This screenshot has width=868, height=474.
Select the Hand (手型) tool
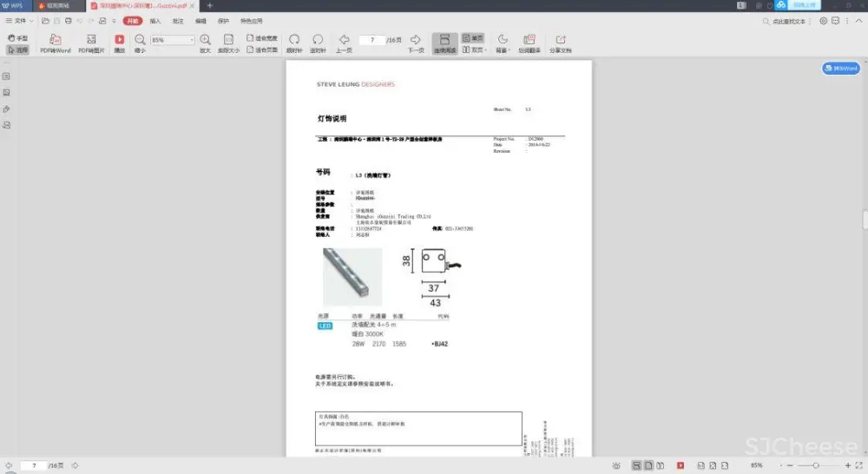tap(17, 38)
